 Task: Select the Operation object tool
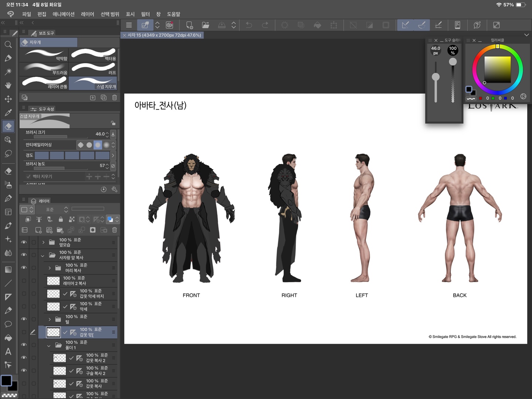coord(8,140)
